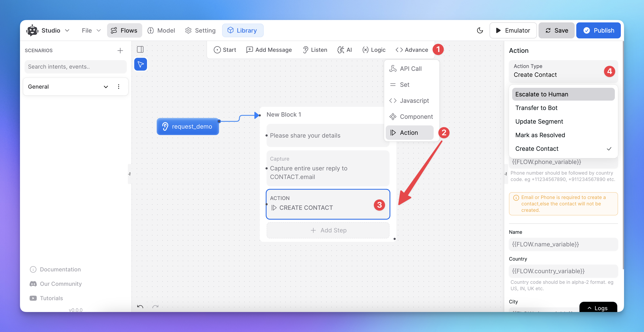This screenshot has height=332, width=644.
Task: Click the Logic toolbar item
Action: [x=374, y=50]
